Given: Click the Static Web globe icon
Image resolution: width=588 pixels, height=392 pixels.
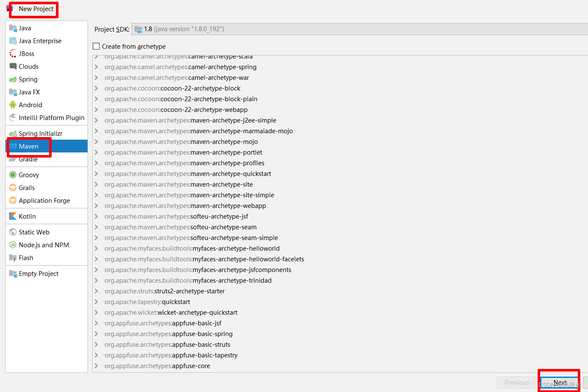Looking at the screenshot, I should click(13, 232).
